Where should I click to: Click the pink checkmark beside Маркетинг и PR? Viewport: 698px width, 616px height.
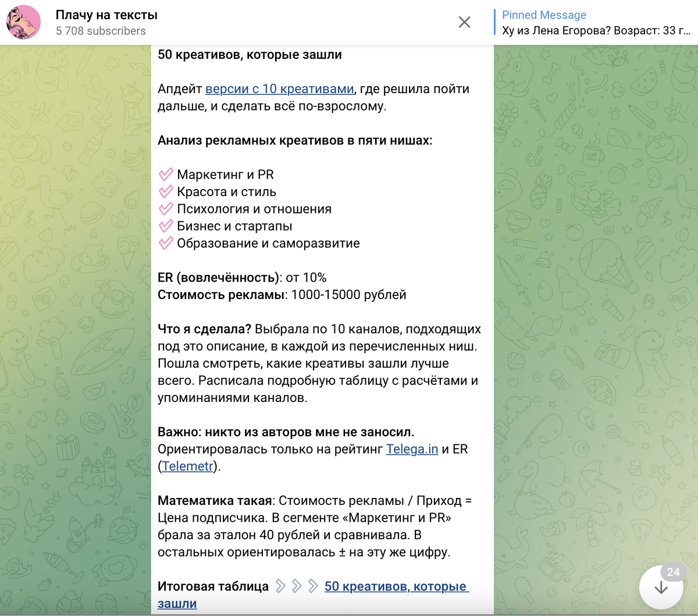point(165,174)
